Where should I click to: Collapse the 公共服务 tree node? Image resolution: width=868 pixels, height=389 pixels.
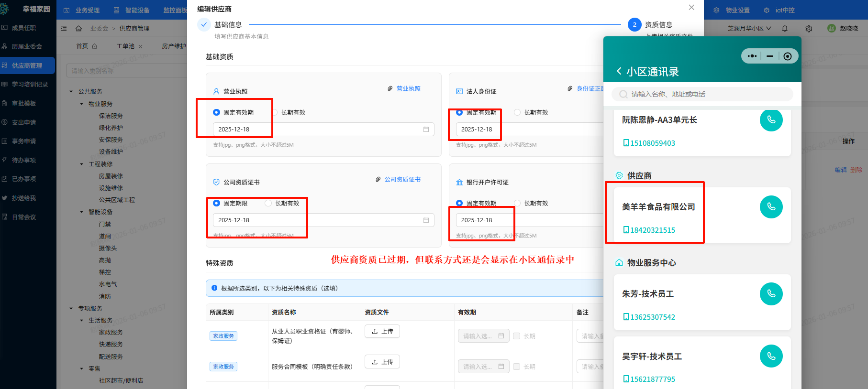tap(71, 92)
